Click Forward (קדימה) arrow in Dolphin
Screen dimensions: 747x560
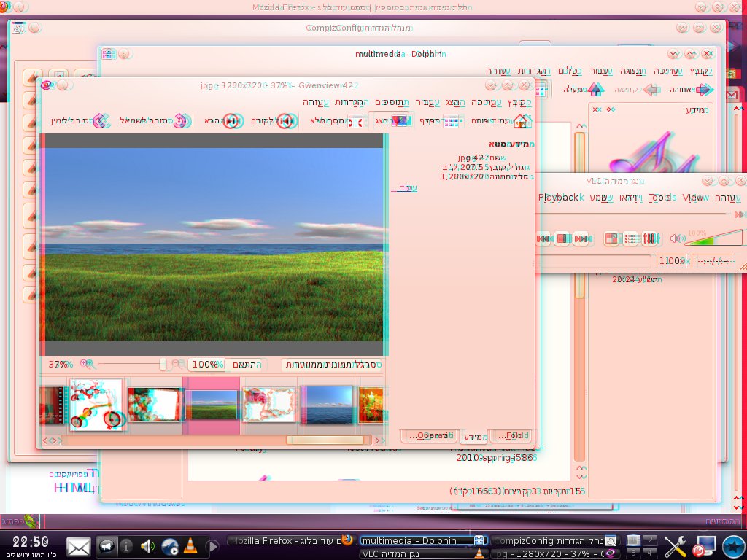click(x=638, y=90)
